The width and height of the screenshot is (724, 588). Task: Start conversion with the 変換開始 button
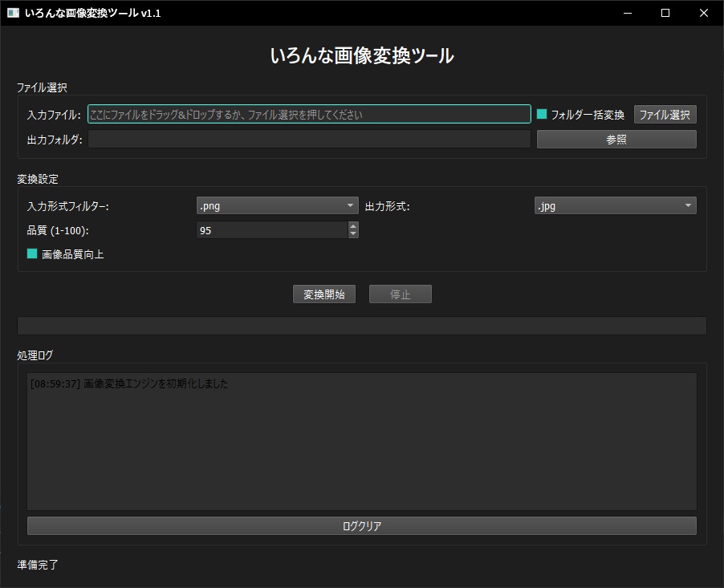click(x=323, y=294)
